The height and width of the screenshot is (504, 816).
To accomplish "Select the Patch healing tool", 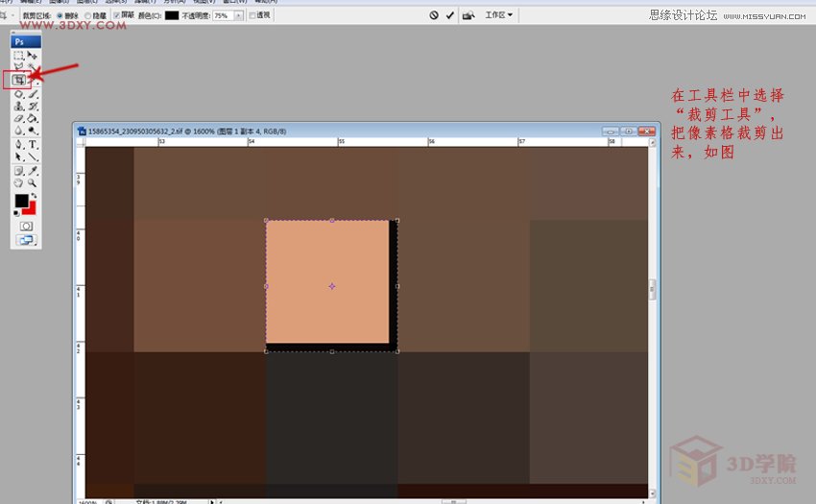I will pos(19,94).
